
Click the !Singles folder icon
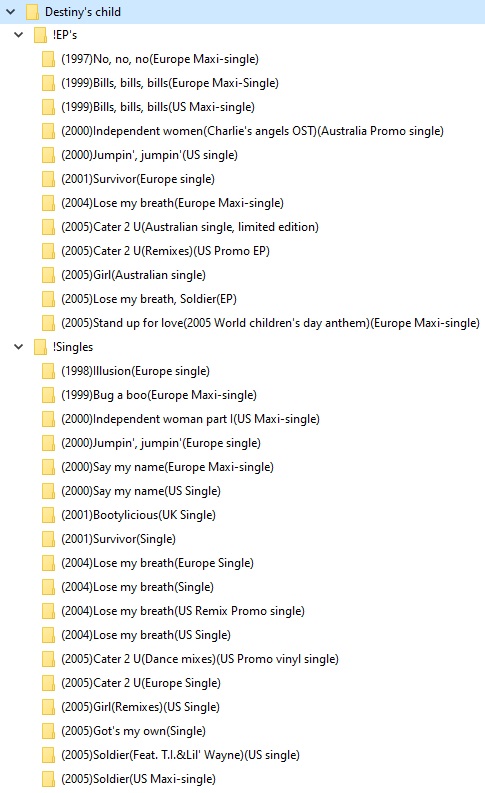click(x=40, y=347)
